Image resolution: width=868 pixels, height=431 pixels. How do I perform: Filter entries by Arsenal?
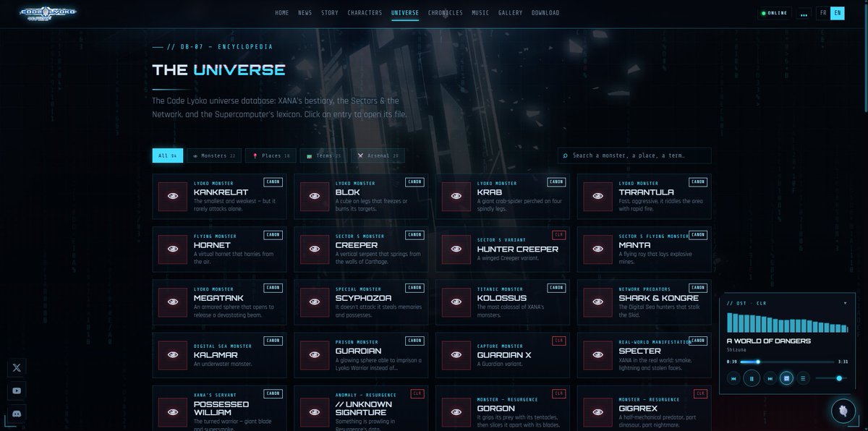pos(378,155)
